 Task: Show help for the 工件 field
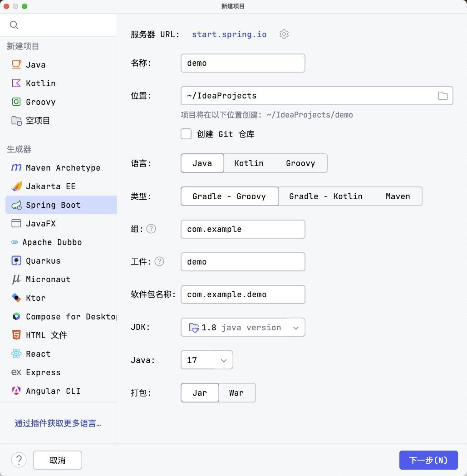click(159, 261)
